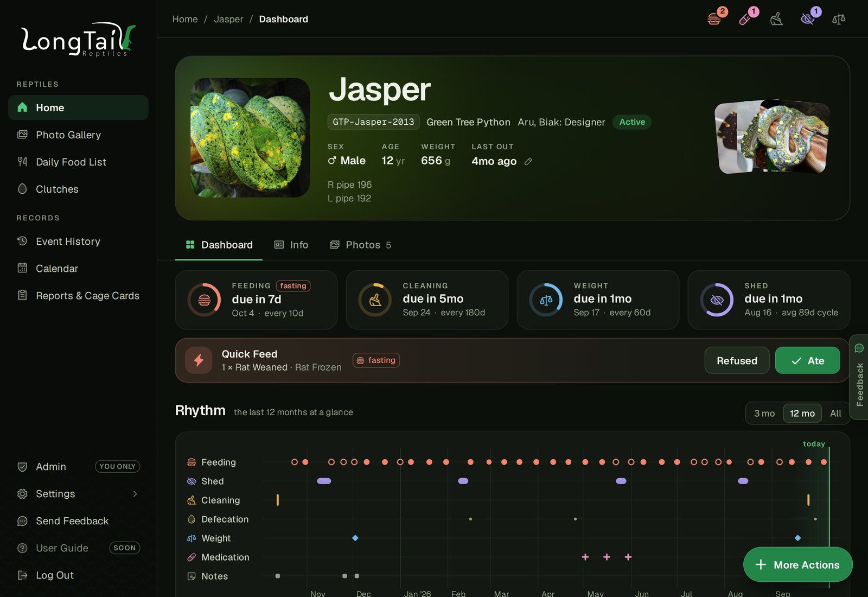Image resolution: width=868 pixels, height=597 pixels.
Task: Open medication alerts pill icon in header
Action: (x=745, y=19)
